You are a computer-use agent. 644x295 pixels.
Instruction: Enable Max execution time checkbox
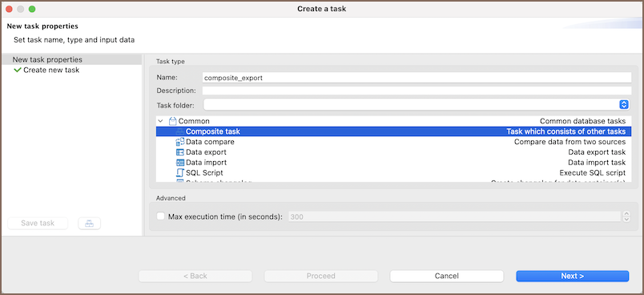click(x=160, y=216)
